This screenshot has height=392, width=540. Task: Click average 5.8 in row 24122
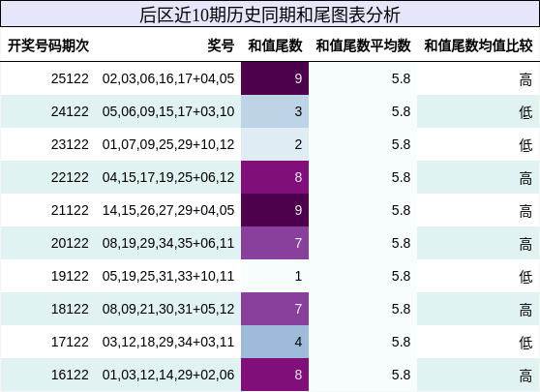pyautogui.click(x=401, y=111)
